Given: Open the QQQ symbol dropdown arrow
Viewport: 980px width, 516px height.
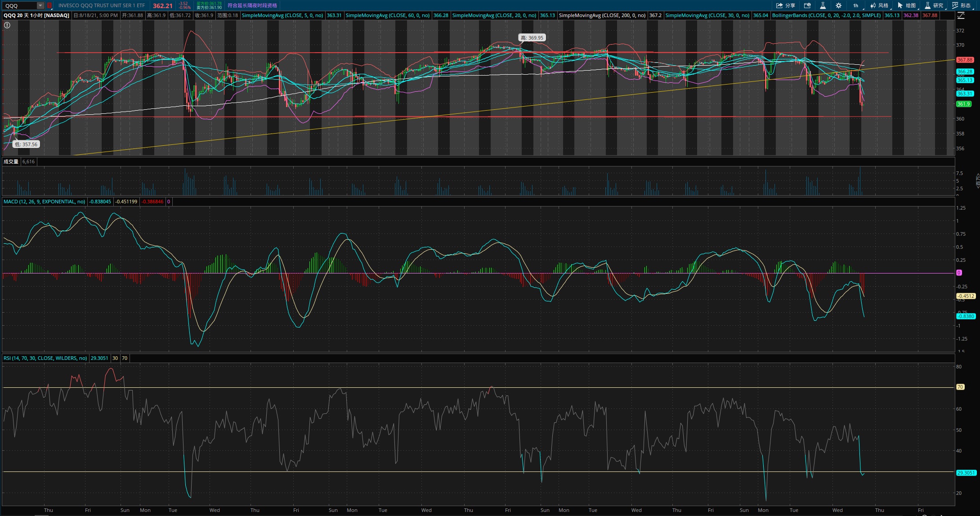Looking at the screenshot, I should (40, 5).
